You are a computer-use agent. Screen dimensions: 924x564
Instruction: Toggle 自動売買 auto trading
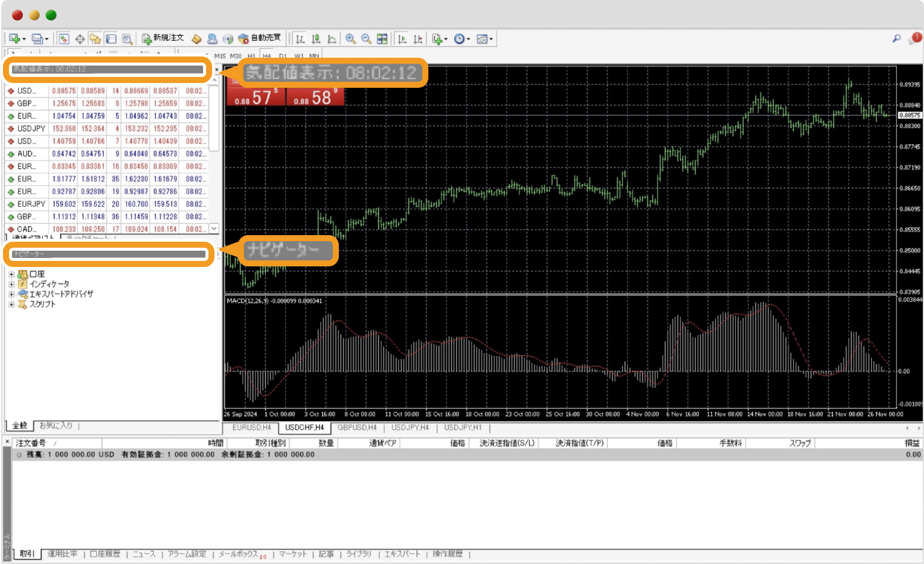tap(260, 38)
